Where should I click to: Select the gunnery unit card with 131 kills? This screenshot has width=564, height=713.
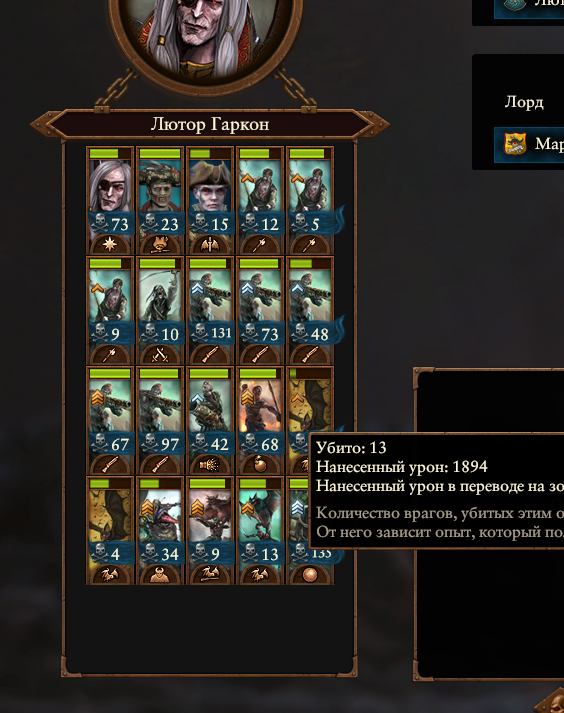(210, 310)
